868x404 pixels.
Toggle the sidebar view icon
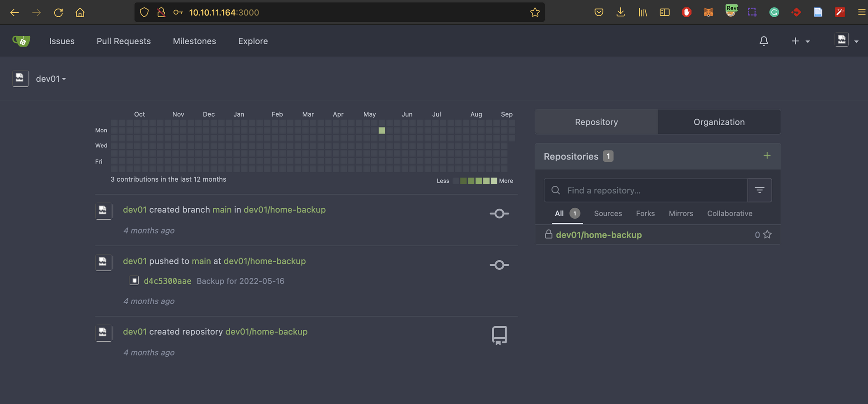click(665, 12)
